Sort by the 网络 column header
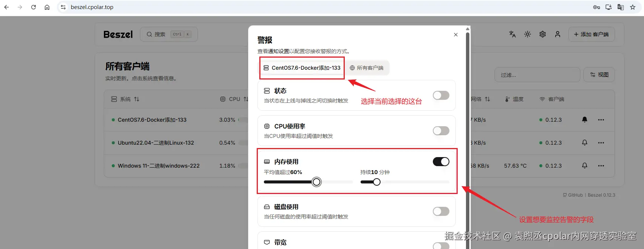 (x=480, y=99)
